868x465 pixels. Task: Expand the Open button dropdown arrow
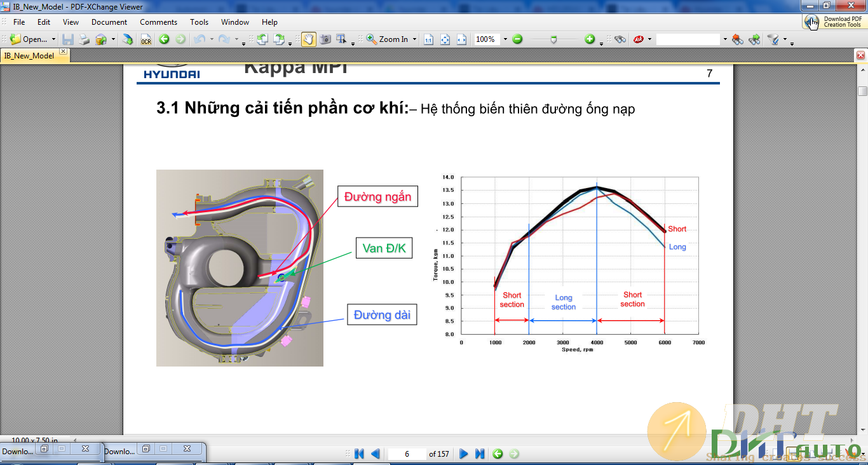point(53,39)
